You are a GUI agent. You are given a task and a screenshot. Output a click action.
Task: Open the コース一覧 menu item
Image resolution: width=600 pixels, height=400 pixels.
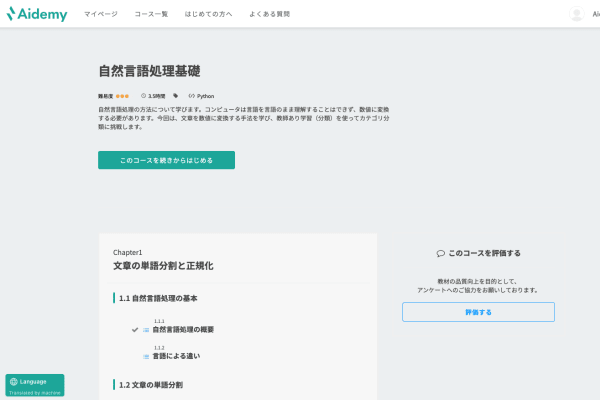151,14
